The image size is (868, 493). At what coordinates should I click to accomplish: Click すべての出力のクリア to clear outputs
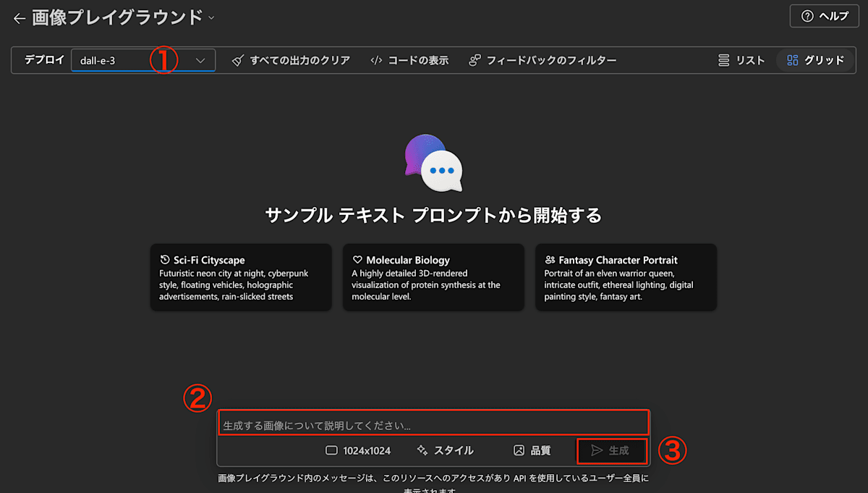coord(291,61)
